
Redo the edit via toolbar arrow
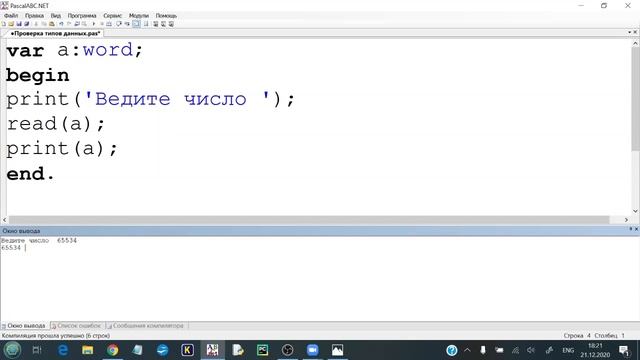(69, 24)
